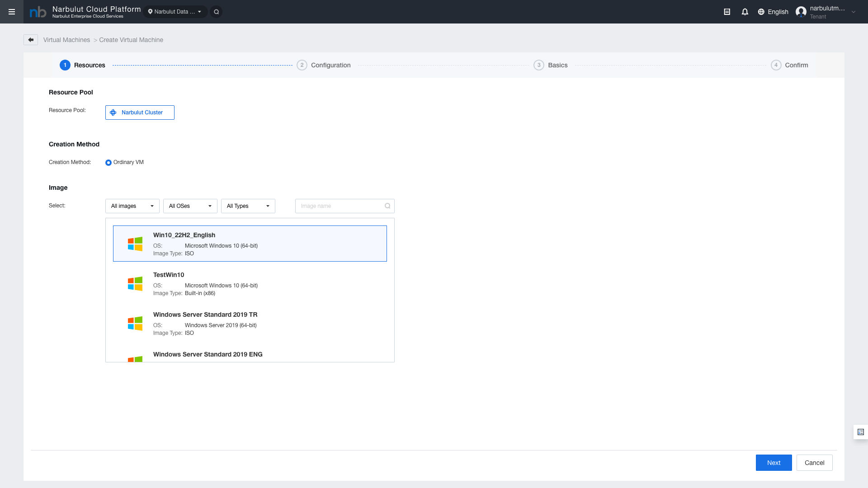Open the task list icon in header

point(727,12)
